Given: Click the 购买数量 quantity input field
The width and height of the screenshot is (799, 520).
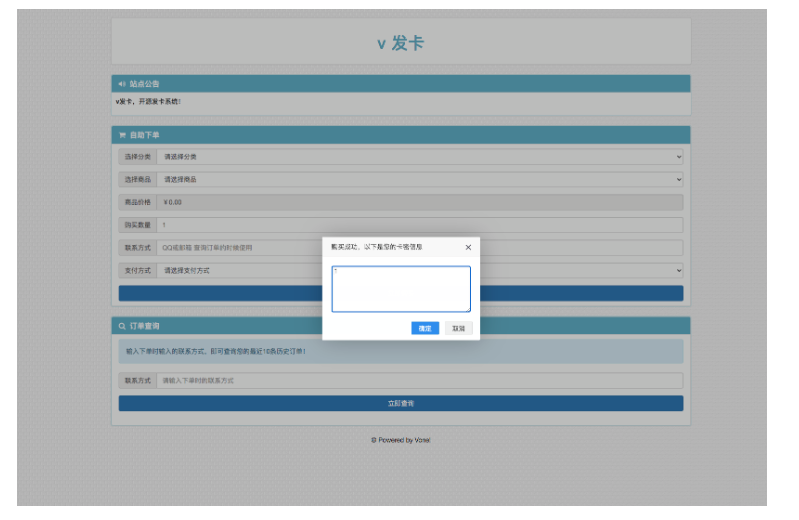Looking at the screenshot, I should [x=420, y=225].
